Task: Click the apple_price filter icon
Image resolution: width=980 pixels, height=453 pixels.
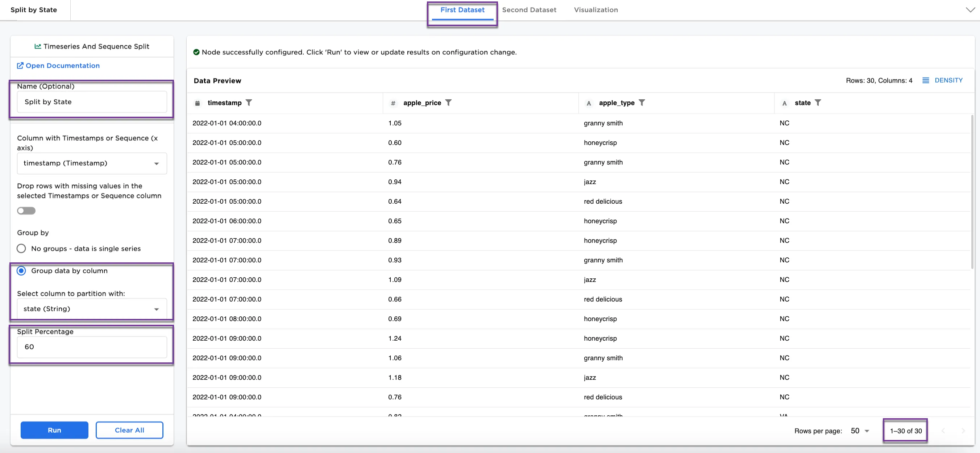Action: (448, 103)
